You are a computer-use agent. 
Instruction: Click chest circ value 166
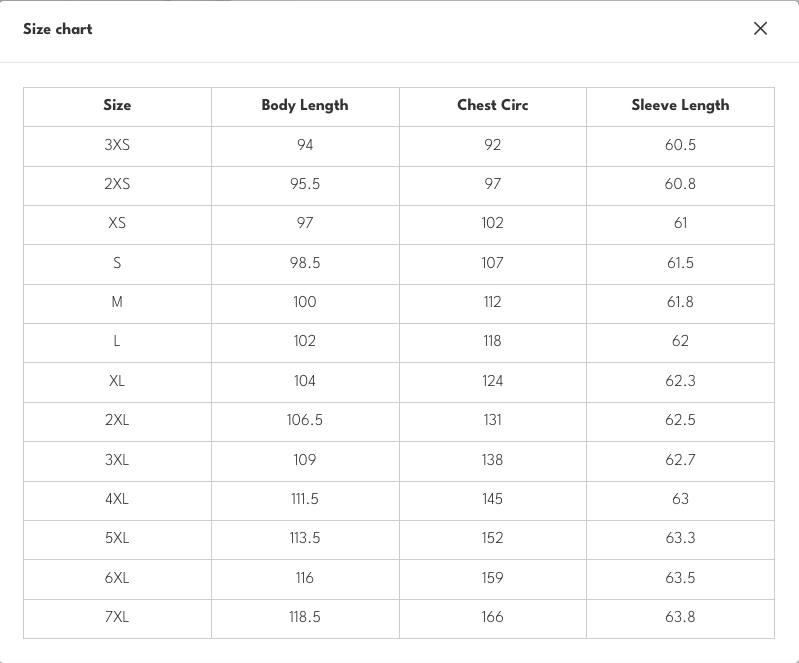point(492,617)
